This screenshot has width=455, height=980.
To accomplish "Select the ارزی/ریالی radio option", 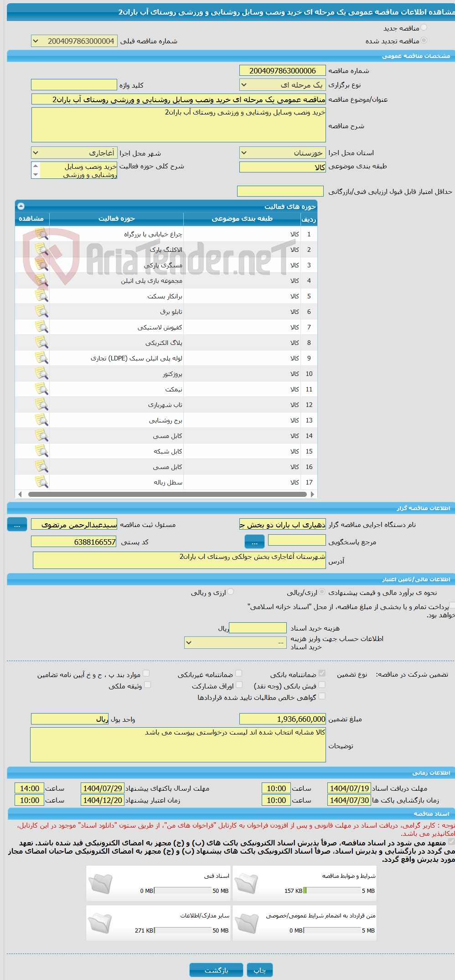I will tap(322, 592).
